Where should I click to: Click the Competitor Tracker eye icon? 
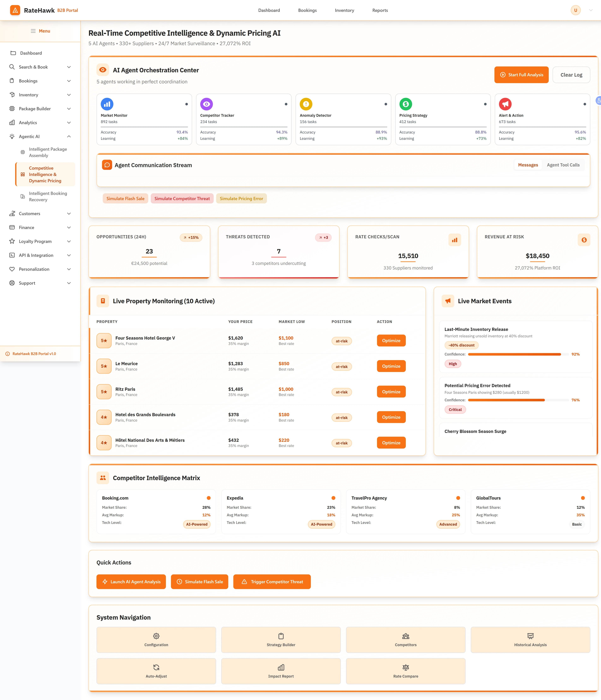pyautogui.click(x=207, y=104)
